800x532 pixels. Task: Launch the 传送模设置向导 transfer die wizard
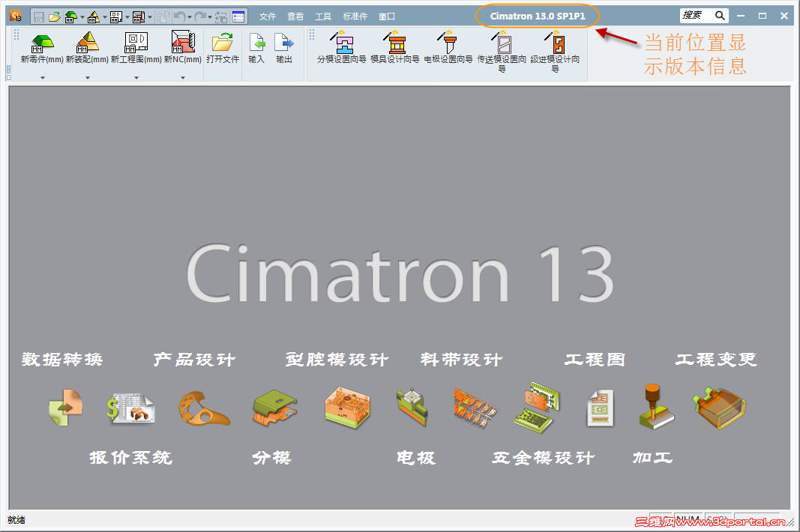pyautogui.click(x=502, y=51)
